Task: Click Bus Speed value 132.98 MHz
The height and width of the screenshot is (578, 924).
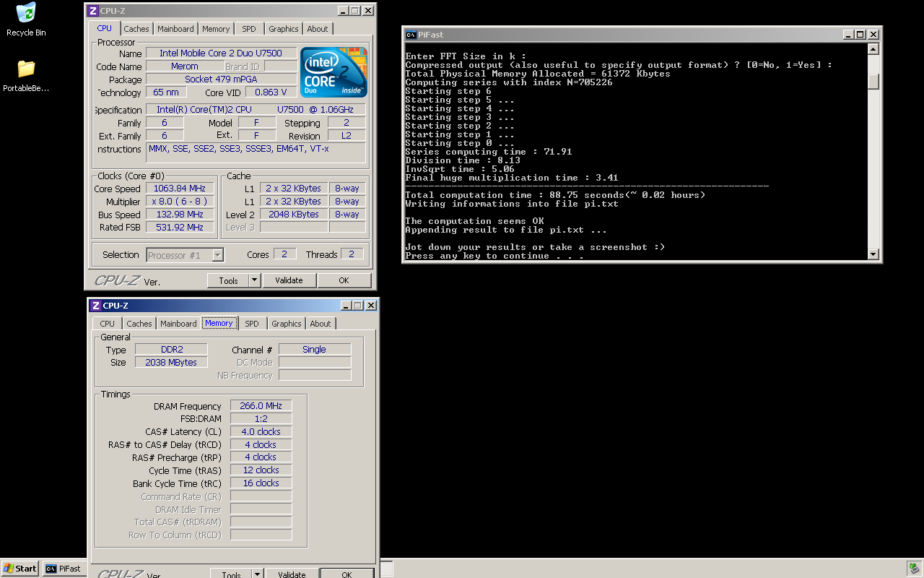Action: [180, 215]
